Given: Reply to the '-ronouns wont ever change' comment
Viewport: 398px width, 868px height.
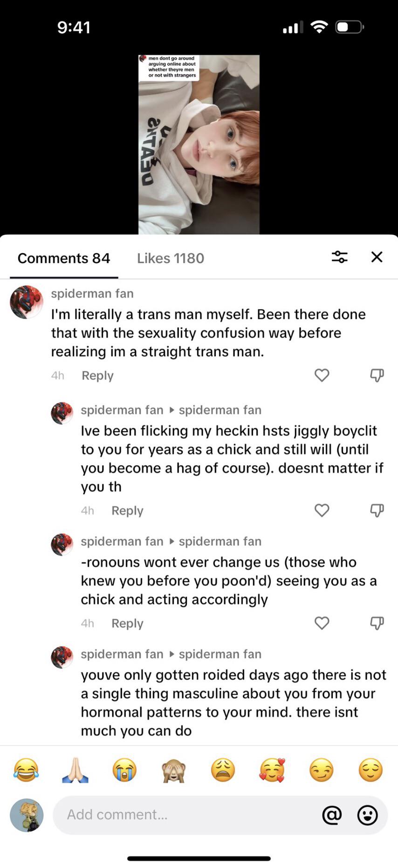Looking at the screenshot, I should (127, 624).
